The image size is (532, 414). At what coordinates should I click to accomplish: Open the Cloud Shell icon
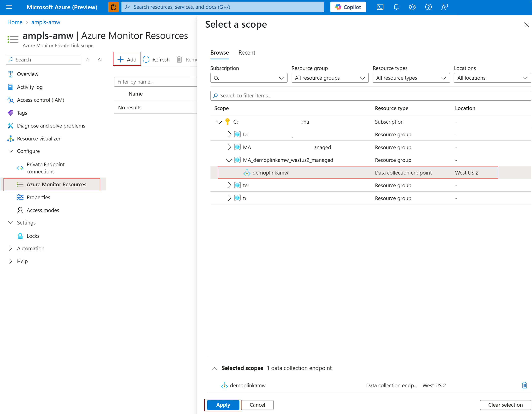380,7
